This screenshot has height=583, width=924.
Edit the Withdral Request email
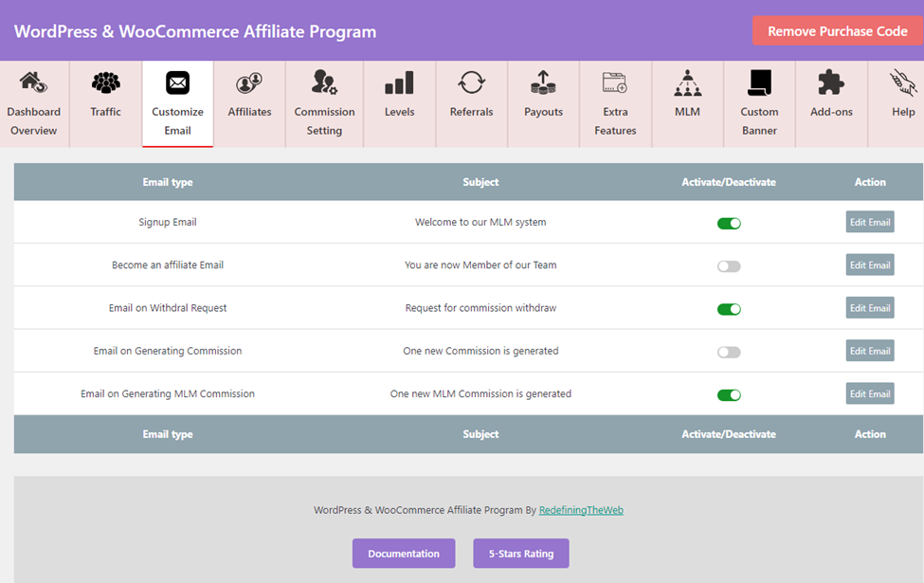pyautogui.click(x=870, y=308)
